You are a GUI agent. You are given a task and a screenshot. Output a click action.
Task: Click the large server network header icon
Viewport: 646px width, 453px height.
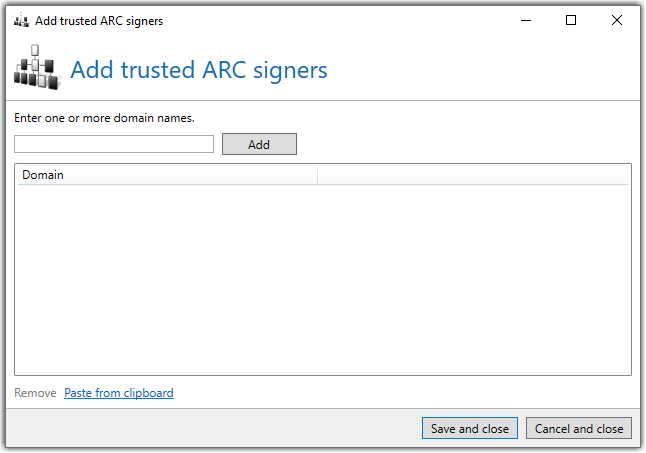pos(37,68)
